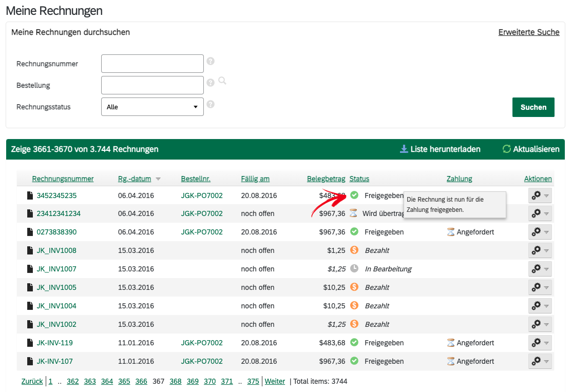This screenshot has width=572, height=392.
Task: Click document icon for JK_INV1008
Action: coord(30,250)
